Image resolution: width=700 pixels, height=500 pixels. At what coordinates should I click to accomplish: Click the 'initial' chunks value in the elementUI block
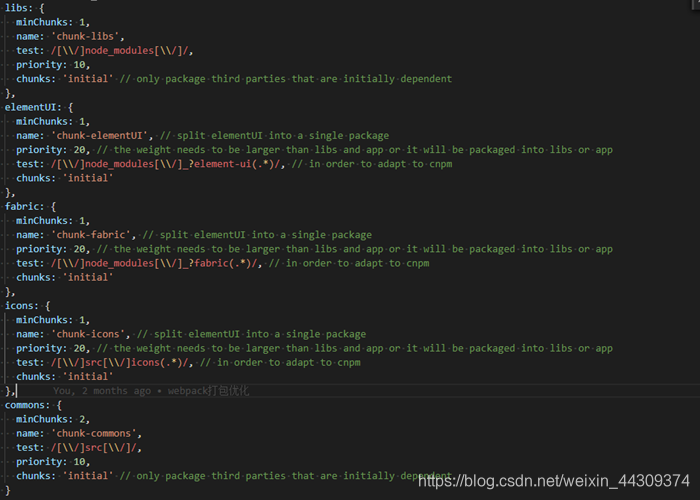(88, 178)
